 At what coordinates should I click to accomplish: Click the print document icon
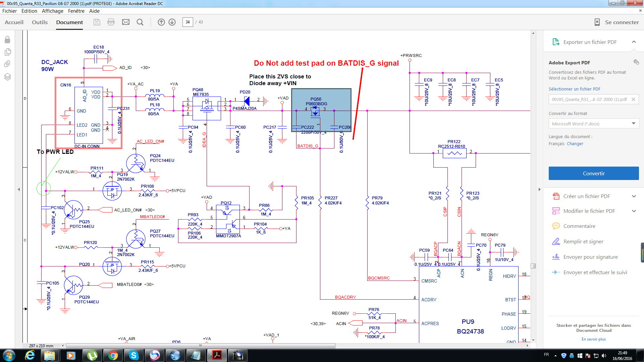tap(111, 22)
